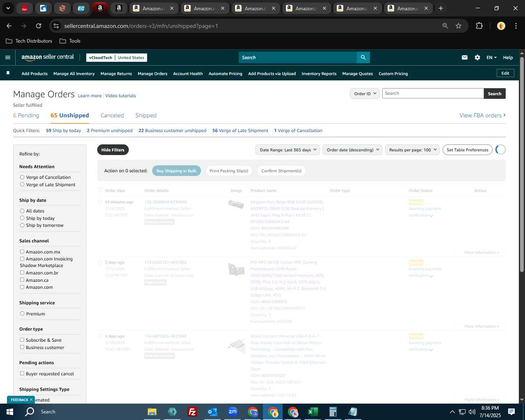This screenshot has height=420, width=525.
Task: Click the header Search input field
Action: pos(297,57)
